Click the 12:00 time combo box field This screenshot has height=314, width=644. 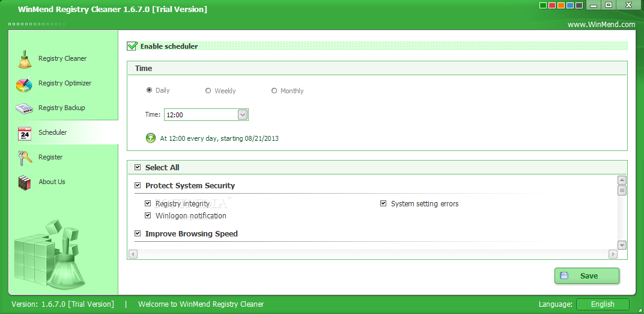206,115
